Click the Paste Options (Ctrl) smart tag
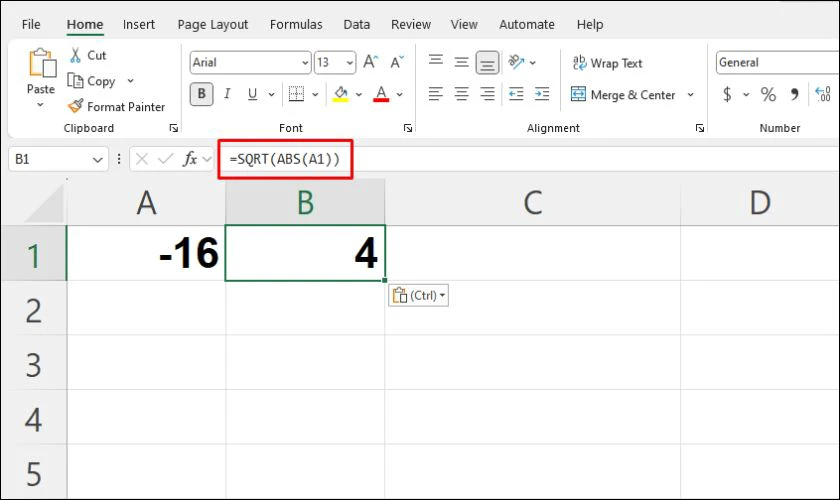The width and height of the screenshot is (840, 500). [x=418, y=295]
